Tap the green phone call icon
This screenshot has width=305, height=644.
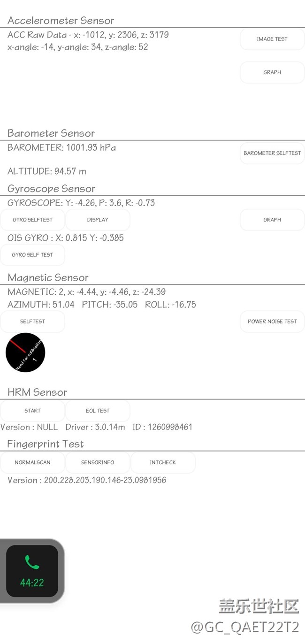point(32,562)
